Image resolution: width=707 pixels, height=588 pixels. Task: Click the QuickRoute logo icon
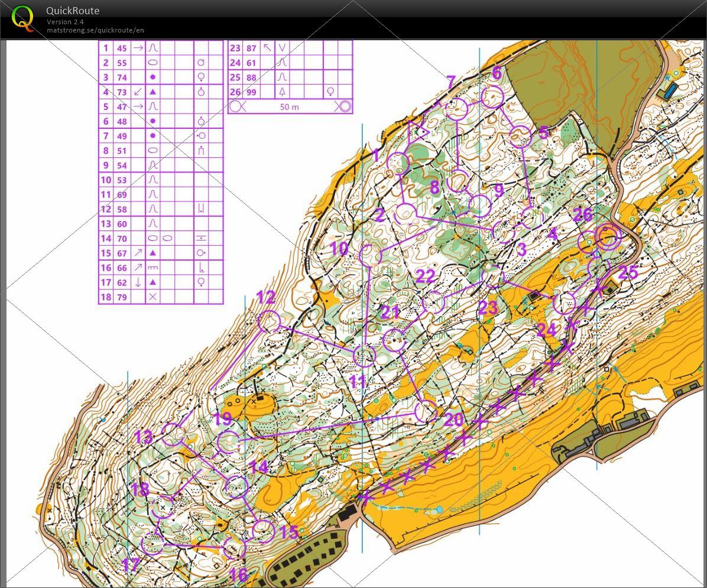[23, 18]
